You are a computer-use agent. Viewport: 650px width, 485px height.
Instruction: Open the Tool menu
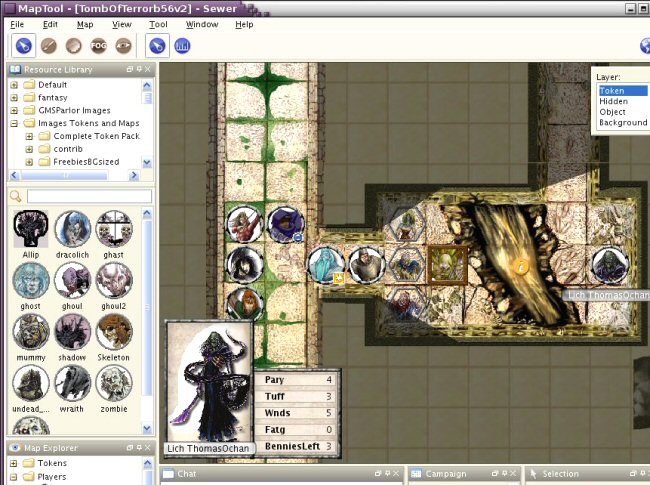point(158,24)
